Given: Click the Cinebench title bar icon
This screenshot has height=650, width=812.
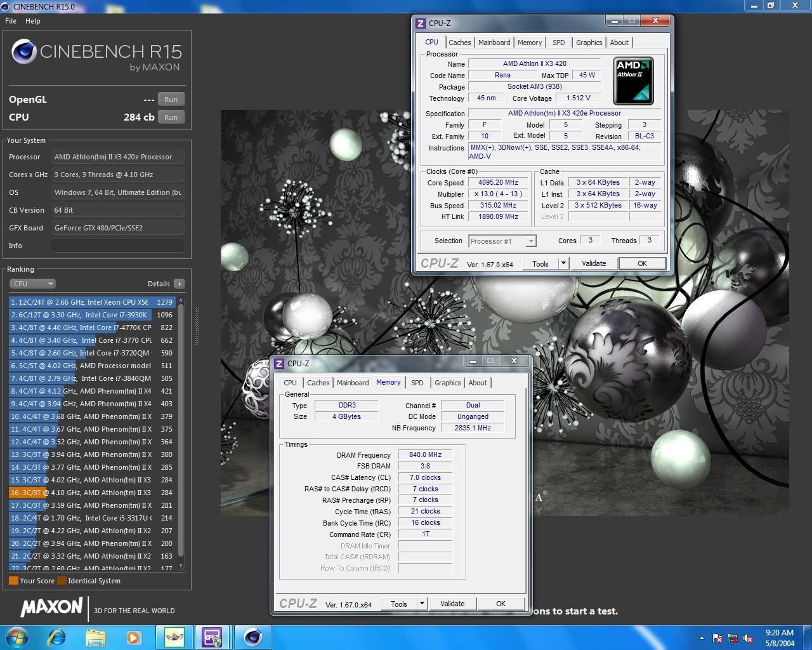Looking at the screenshot, I should (x=6, y=6).
